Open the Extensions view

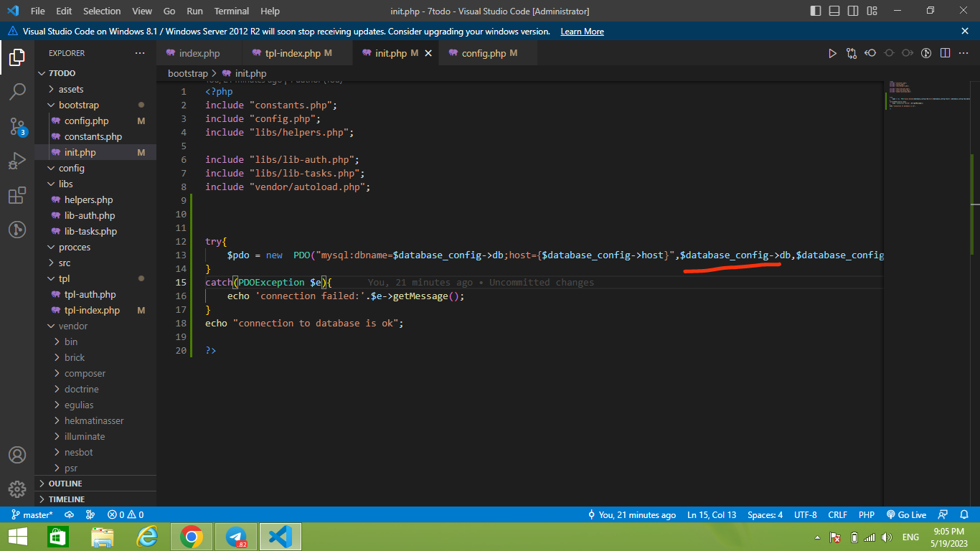click(17, 195)
